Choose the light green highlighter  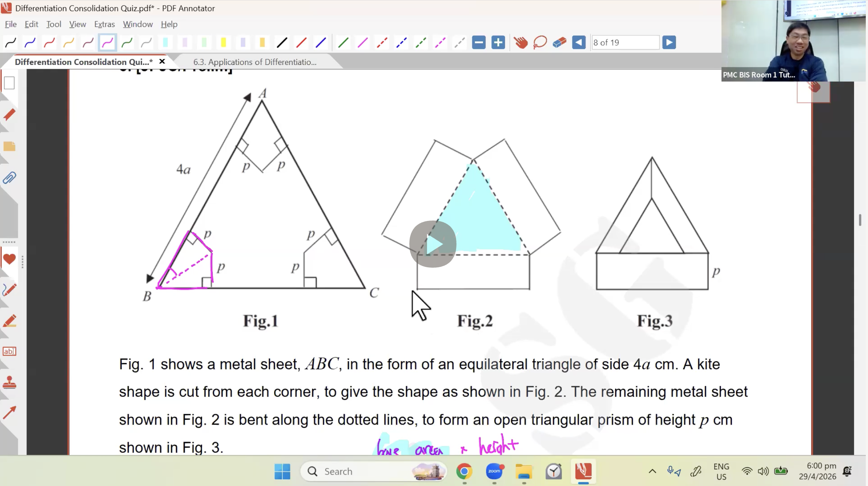pyautogui.click(x=204, y=43)
